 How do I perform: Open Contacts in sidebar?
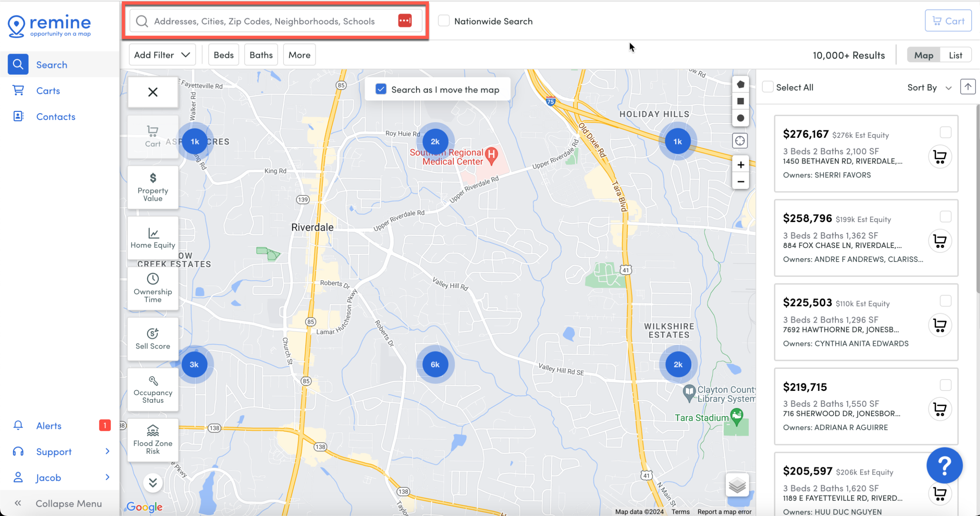(60, 117)
